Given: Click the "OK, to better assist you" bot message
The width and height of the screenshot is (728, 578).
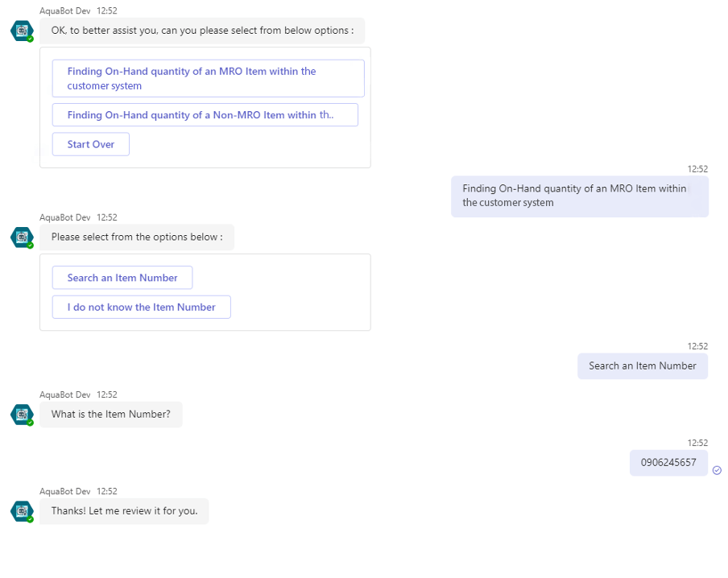Looking at the screenshot, I should pyautogui.click(x=202, y=31).
